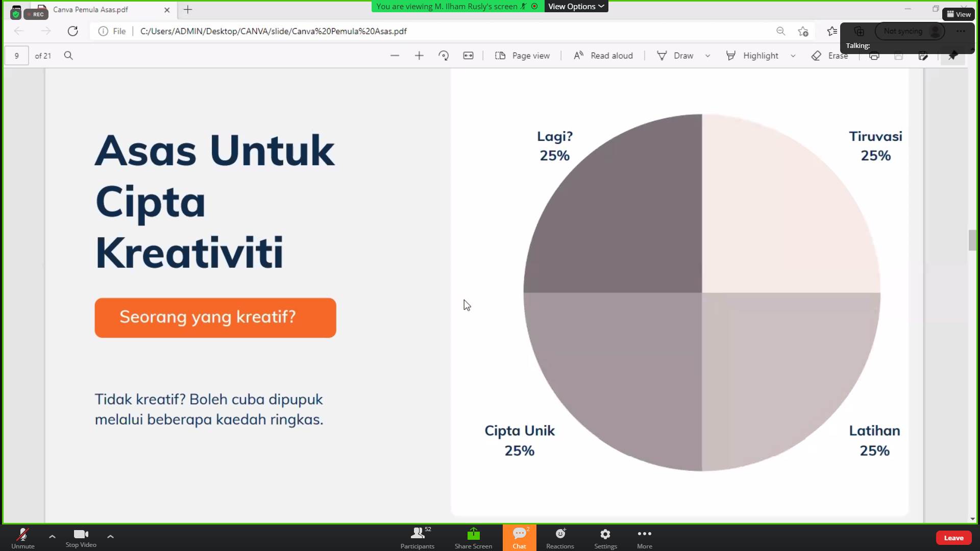Click the Save as pen icon

(x=923, y=56)
